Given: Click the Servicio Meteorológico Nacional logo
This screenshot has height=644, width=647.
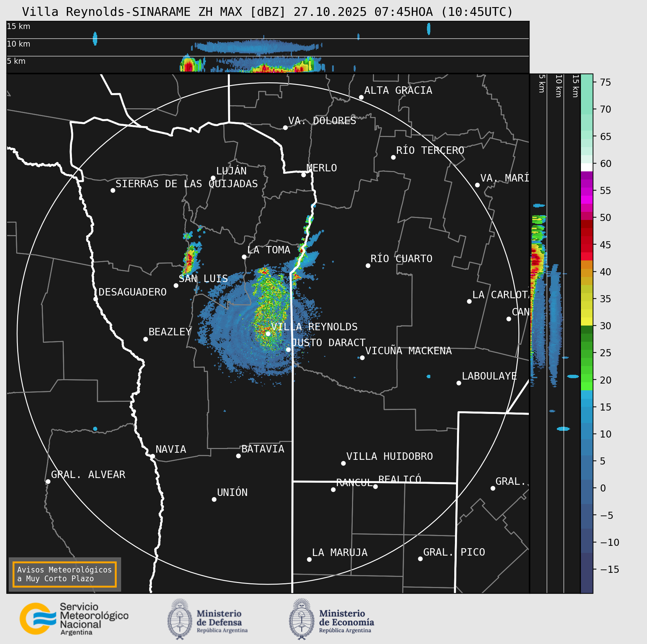Looking at the screenshot, I should [74, 619].
